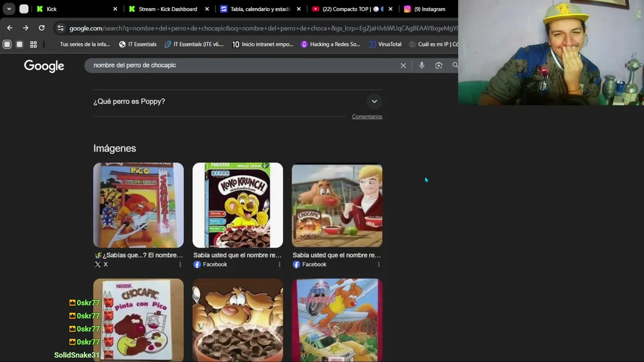This screenshot has height=362, width=644.
Task: Go forward in browser history
Action: tap(26, 28)
